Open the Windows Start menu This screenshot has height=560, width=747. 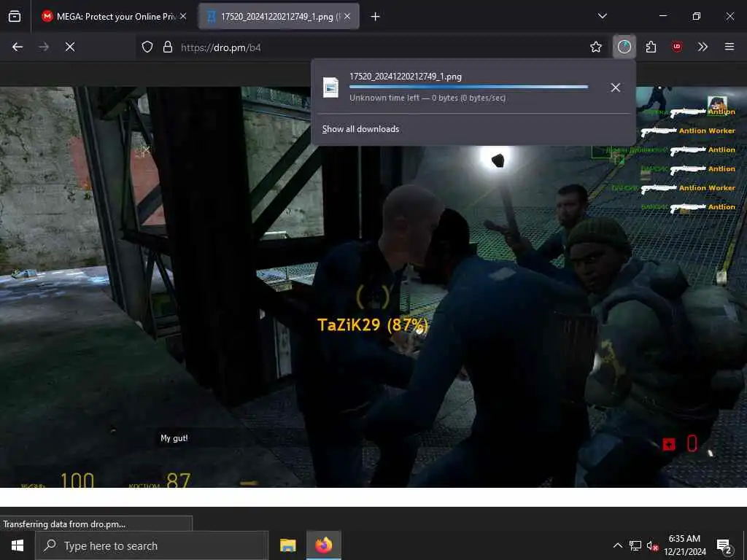point(18,545)
